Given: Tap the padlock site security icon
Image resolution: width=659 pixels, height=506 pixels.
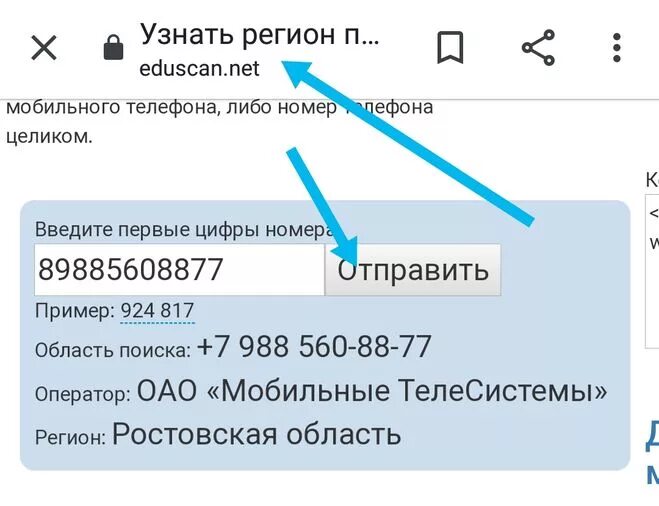Looking at the screenshot, I should (113, 47).
